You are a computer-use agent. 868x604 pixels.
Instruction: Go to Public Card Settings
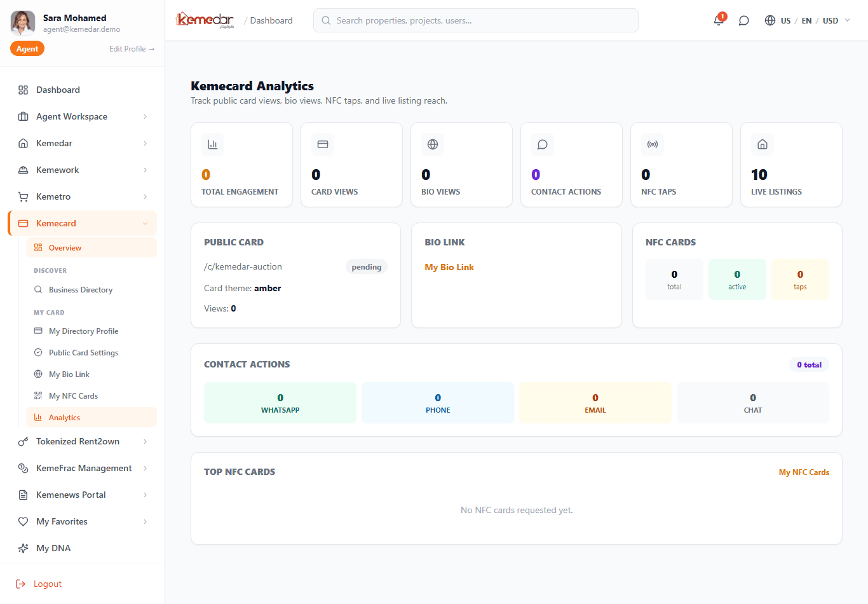[x=92, y=353]
